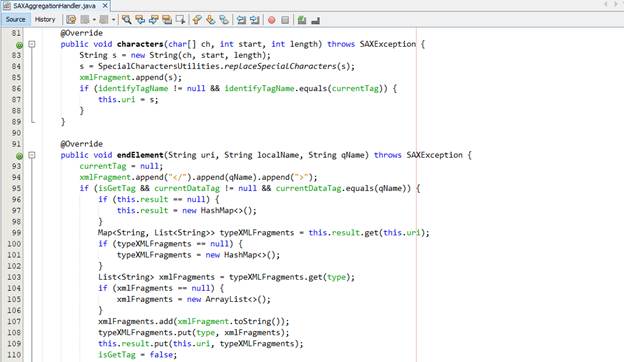Comment out the selected lines
The height and width of the screenshot is (362, 624).
point(302,20)
